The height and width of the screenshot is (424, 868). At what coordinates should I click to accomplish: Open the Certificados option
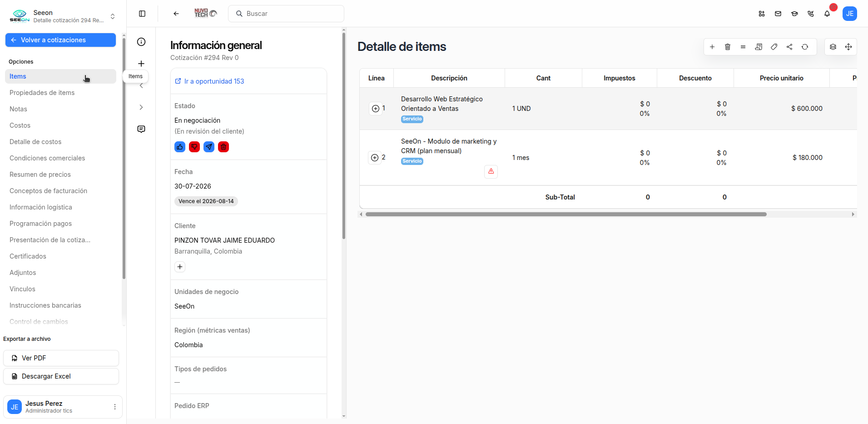coord(60,256)
